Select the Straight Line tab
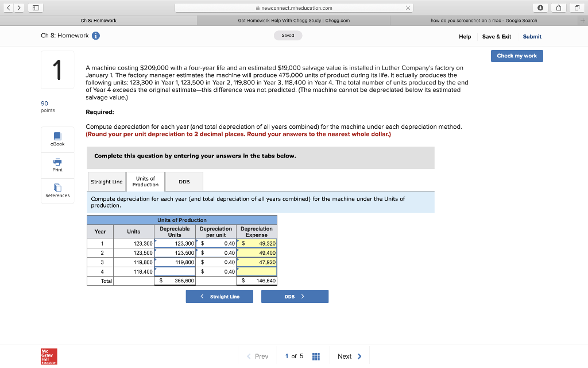The image size is (588, 368). (106, 181)
